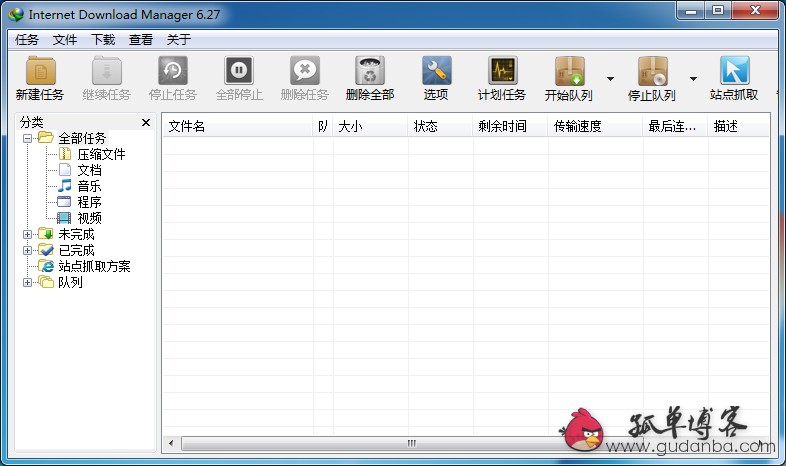The height and width of the screenshot is (466, 786).
Task: Sort by the 最后连... column header
Action: pyautogui.click(x=676, y=126)
